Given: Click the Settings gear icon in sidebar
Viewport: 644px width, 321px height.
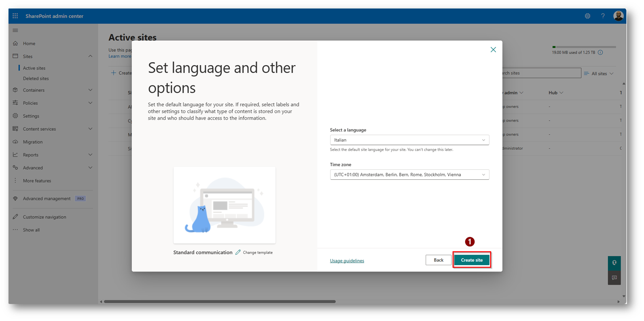Looking at the screenshot, I should tap(15, 116).
